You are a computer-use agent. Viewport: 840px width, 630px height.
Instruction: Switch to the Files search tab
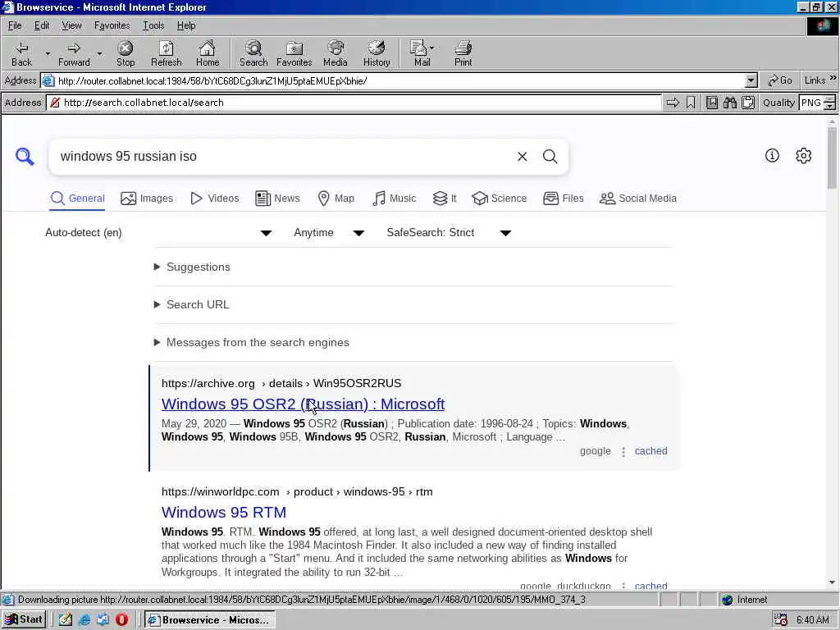563,199
